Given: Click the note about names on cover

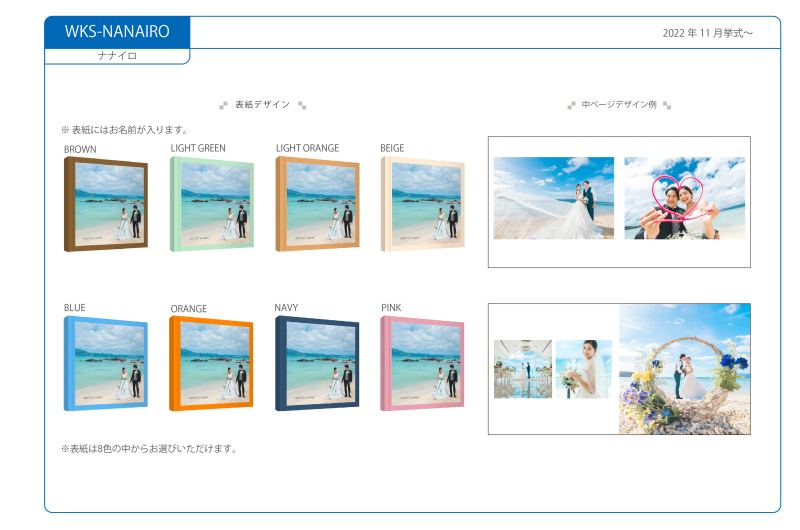Looking at the screenshot, I should [125, 130].
